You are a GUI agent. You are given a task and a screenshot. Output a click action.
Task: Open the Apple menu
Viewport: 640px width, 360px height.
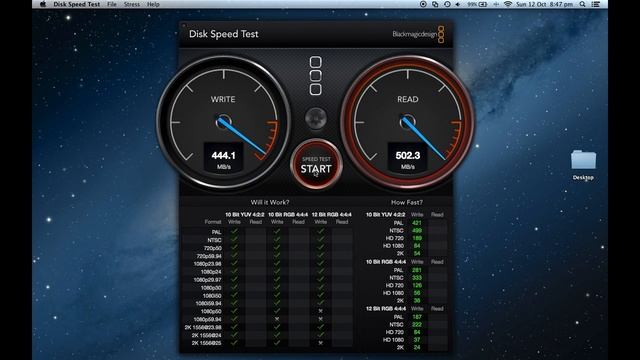pyautogui.click(x=43, y=4)
